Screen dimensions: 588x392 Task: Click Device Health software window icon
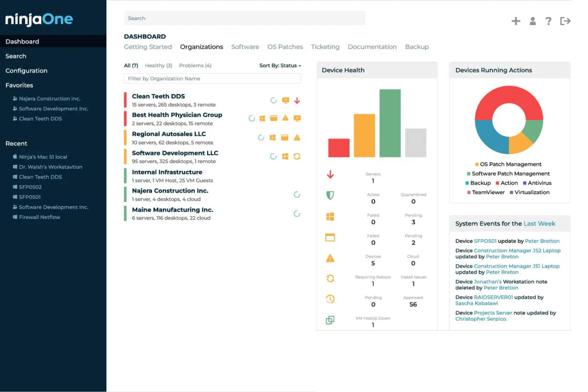point(330,238)
